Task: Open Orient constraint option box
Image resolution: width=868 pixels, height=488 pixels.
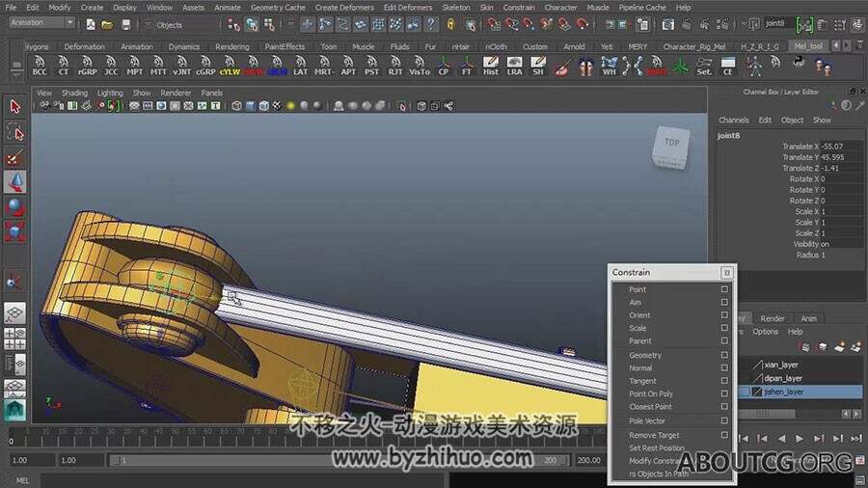Action: click(x=724, y=314)
